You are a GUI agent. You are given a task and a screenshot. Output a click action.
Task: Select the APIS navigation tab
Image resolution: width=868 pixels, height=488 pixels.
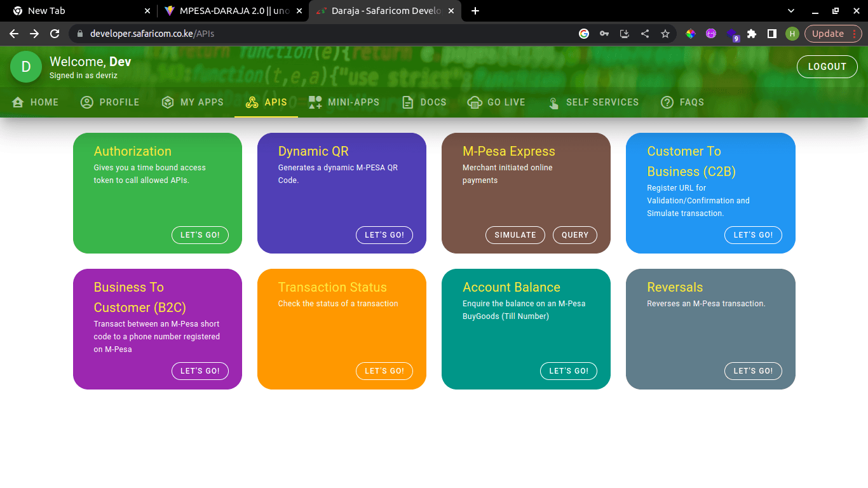(266, 102)
